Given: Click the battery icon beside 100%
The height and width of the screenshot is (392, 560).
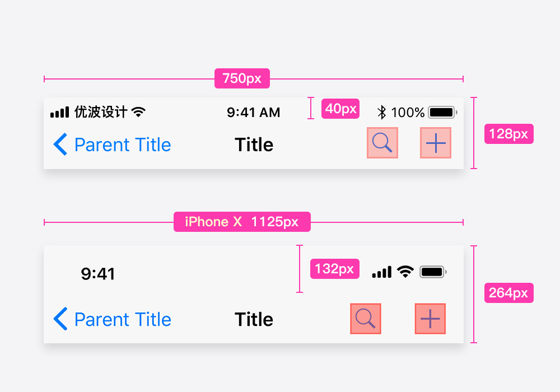Looking at the screenshot, I should pyautogui.click(x=442, y=113).
